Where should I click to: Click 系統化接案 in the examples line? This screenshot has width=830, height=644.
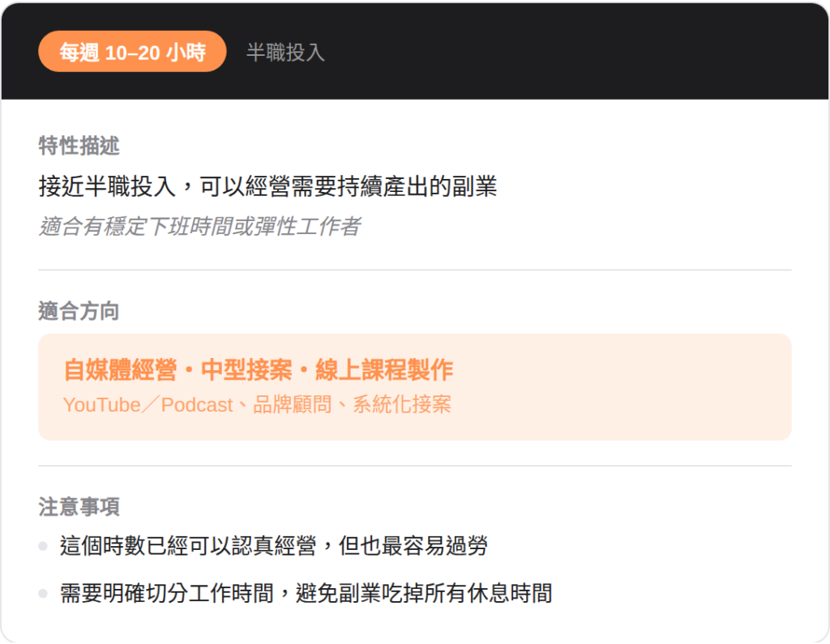401,405
